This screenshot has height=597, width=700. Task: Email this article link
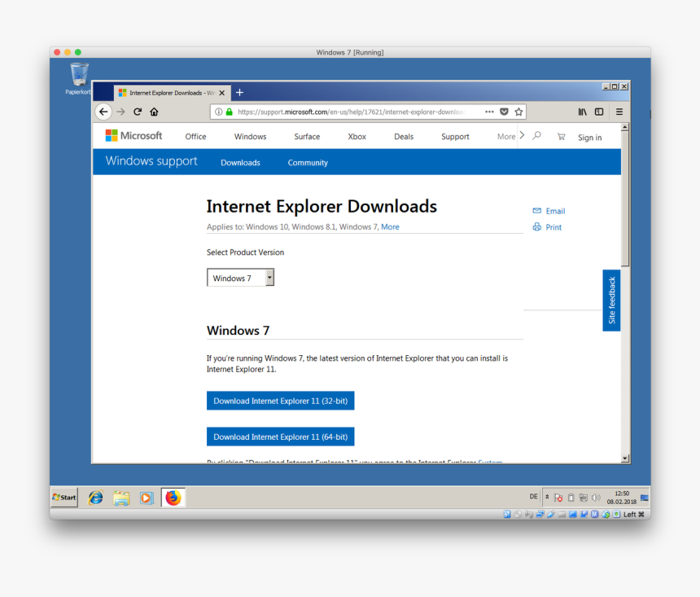pyautogui.click(x=549, y=211)
